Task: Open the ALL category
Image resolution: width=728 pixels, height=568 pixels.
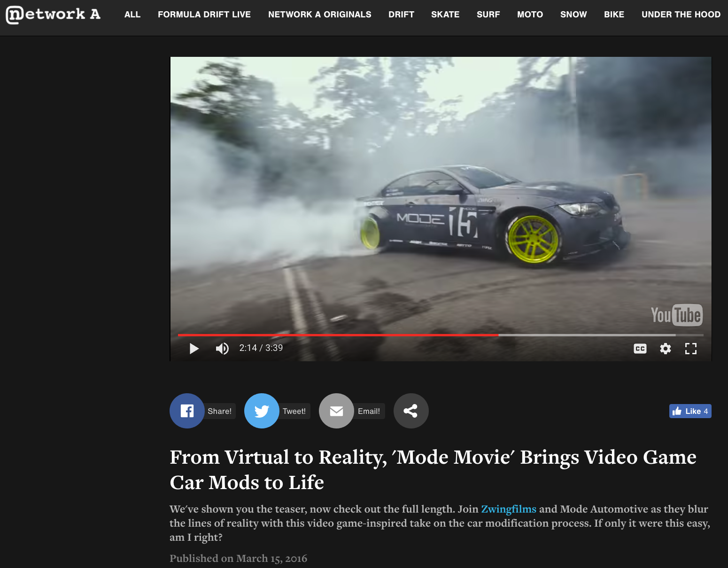Action: (x=132, y=15)
